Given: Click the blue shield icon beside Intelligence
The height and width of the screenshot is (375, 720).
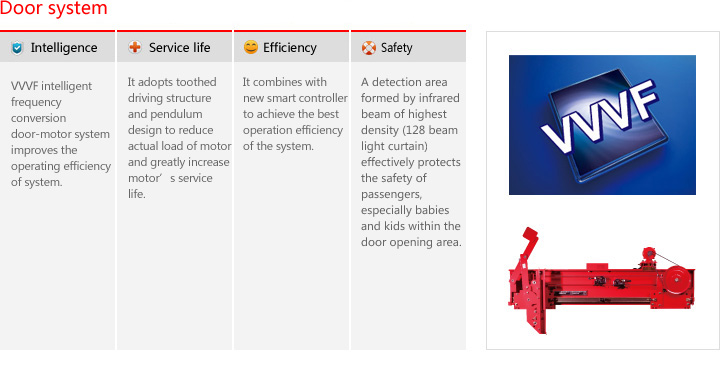Looking at the screenshot, I should [x=17, y=47].
